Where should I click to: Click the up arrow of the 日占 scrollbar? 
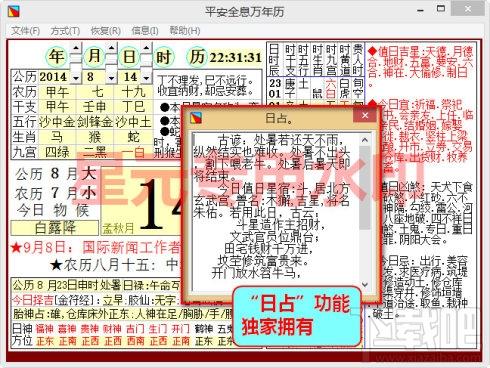click(x=365, y=140)
